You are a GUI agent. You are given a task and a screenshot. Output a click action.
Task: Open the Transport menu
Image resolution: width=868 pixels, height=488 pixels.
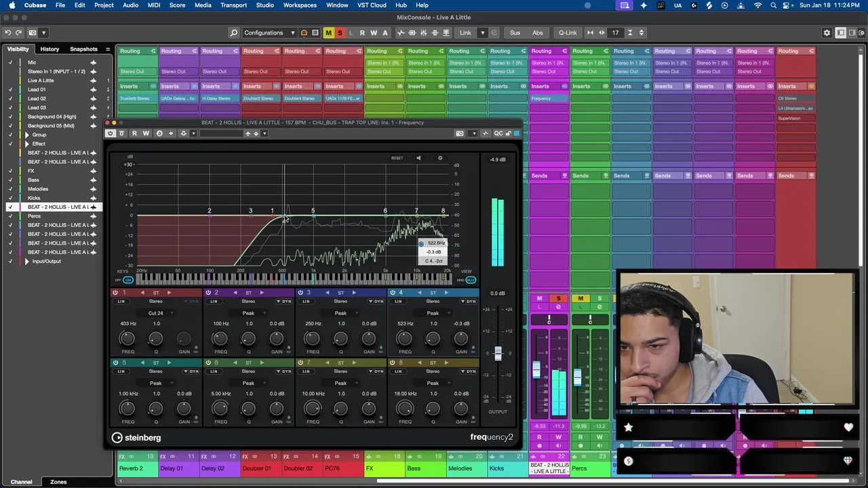click(x=233, y=5)
